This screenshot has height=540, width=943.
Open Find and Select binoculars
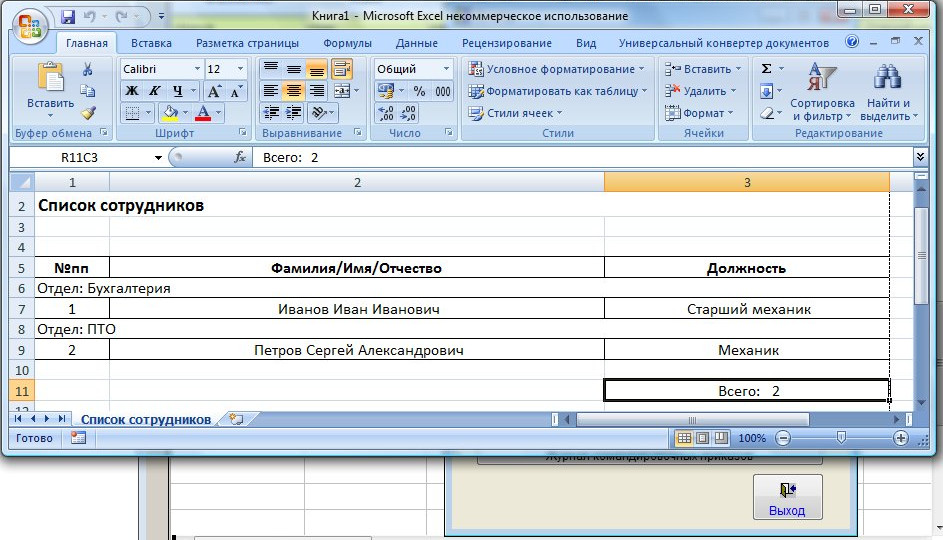click(888, 92)
